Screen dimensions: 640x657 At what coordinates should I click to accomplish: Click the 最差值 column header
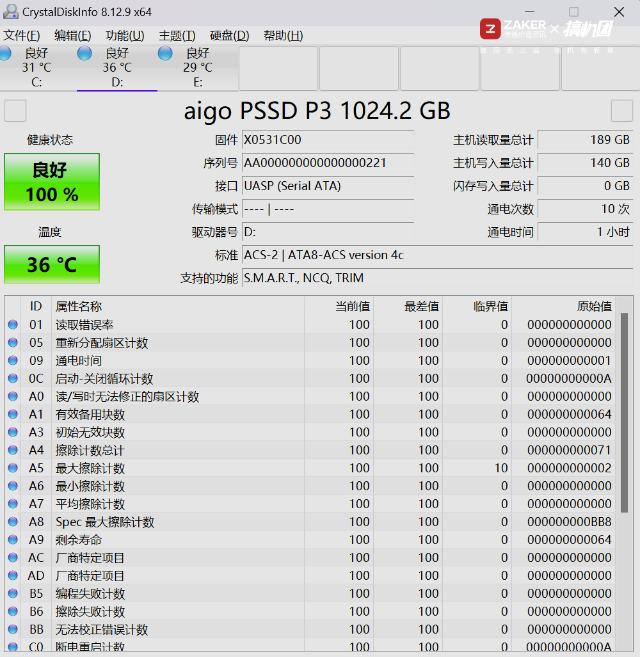408,306
